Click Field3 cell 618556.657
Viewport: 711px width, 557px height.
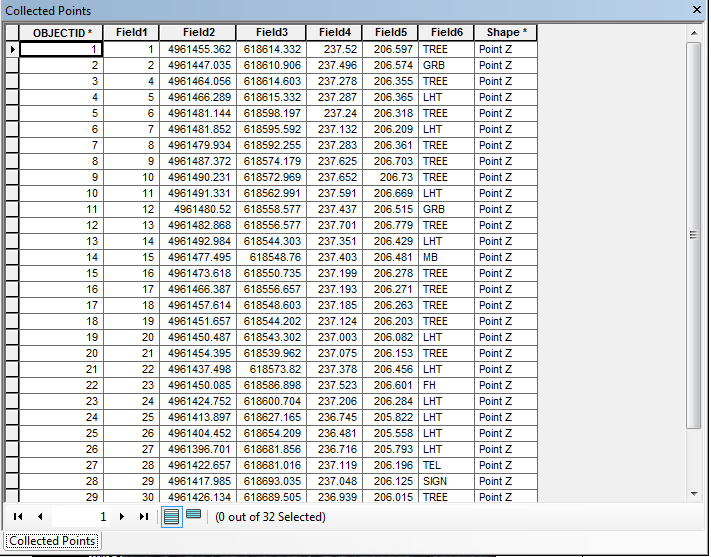(x=271, y=289)
